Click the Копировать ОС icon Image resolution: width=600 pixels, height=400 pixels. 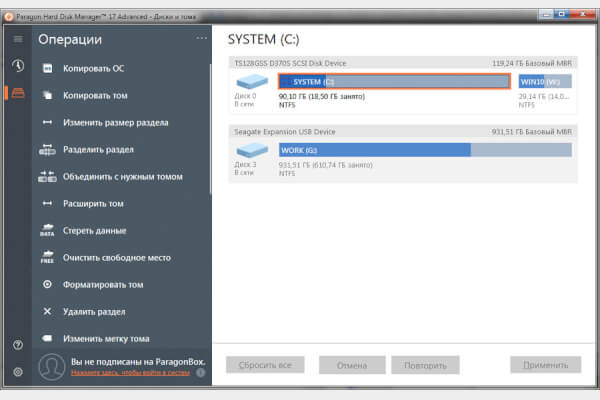pos(47,69)
